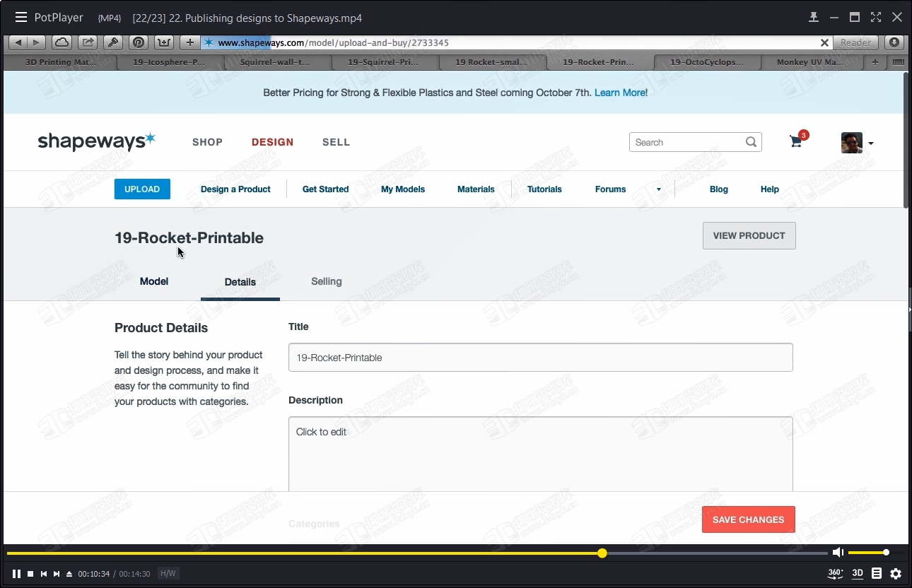Click the Description text area
The image size is (912, 588).
click(541, 454)
